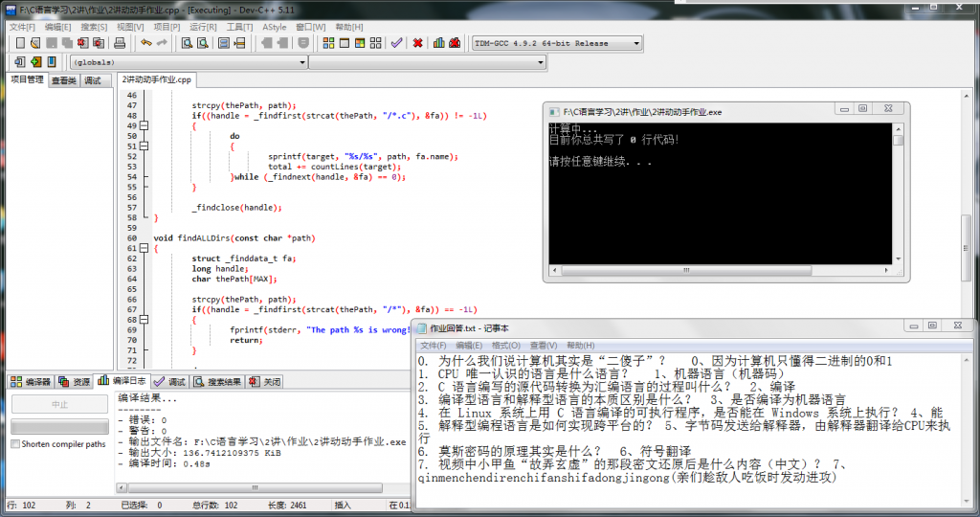Image resolution: width=980 pixels, height=517 pixels.
Task: Click the Profile analysis chart icon
Action: click(438, 43)
